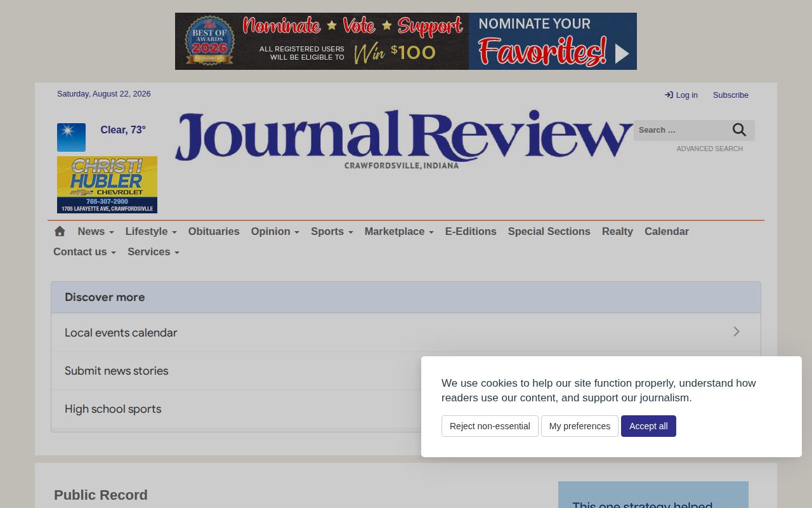
Task: Click the Clear, 73° weather text
Action: [x=123, y=130]
